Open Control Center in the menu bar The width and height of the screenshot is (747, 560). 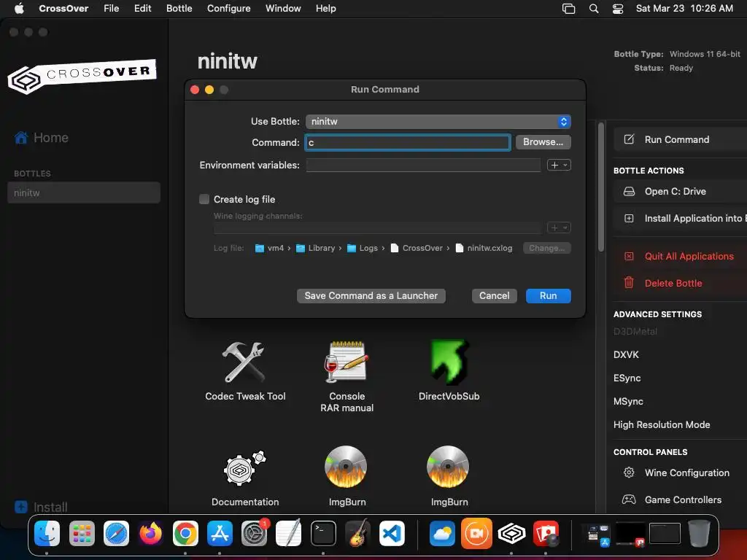pos(618,9)
